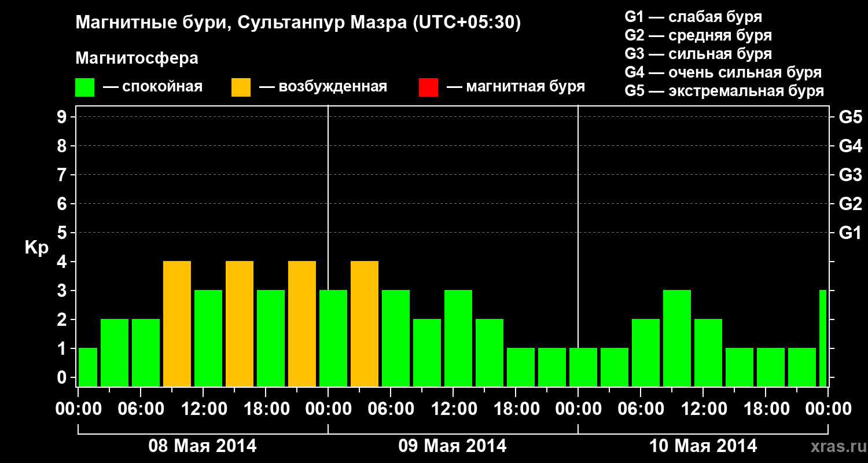
Task: Click 'G5 — экстремальная буря' legend line
Action: coord(724,91)
